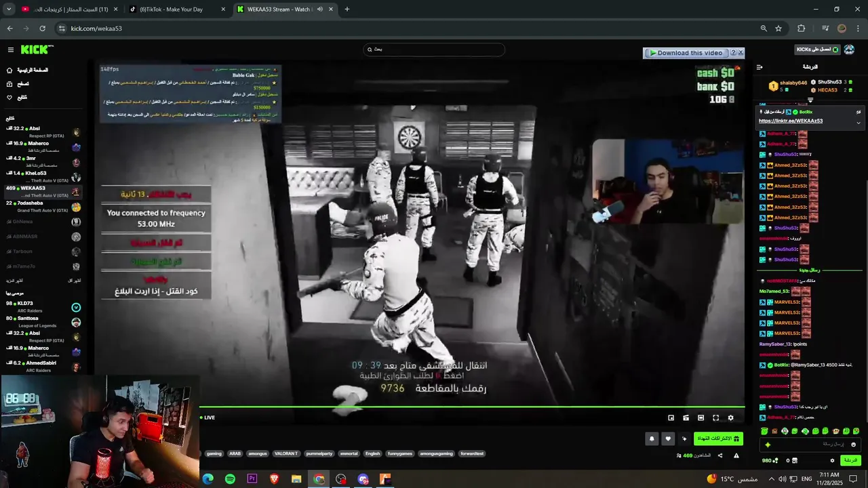
Task: Open File Explorer from the taskbar
Action: coord(296,479)
